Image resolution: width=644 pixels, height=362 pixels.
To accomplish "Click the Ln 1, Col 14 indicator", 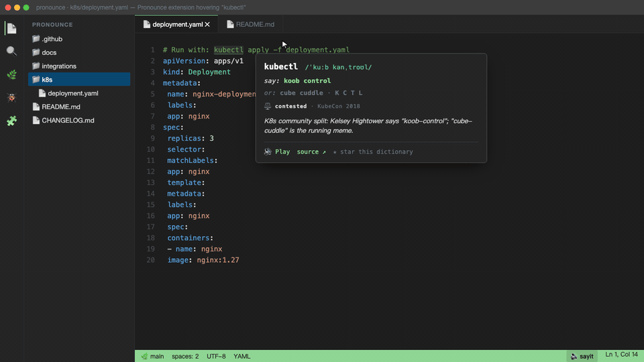I will click(621, 354).
